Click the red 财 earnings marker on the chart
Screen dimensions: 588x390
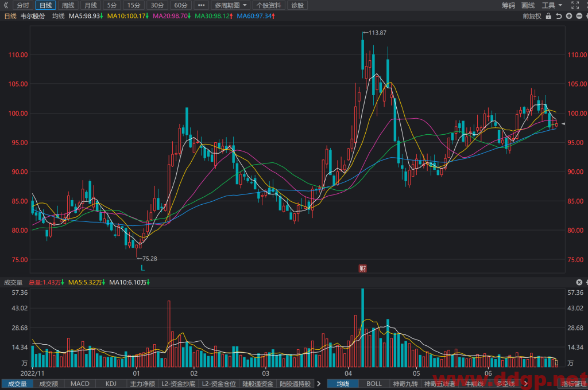(363, 268)
